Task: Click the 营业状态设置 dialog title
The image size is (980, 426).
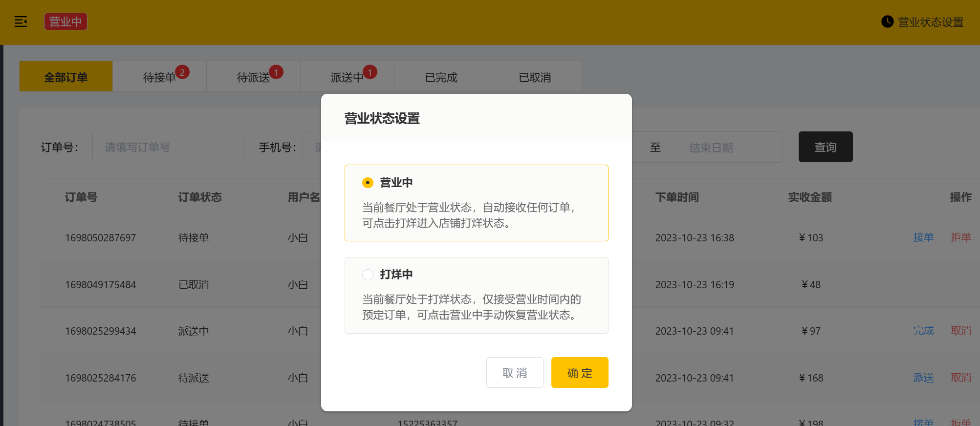Action: coord(382,118)
